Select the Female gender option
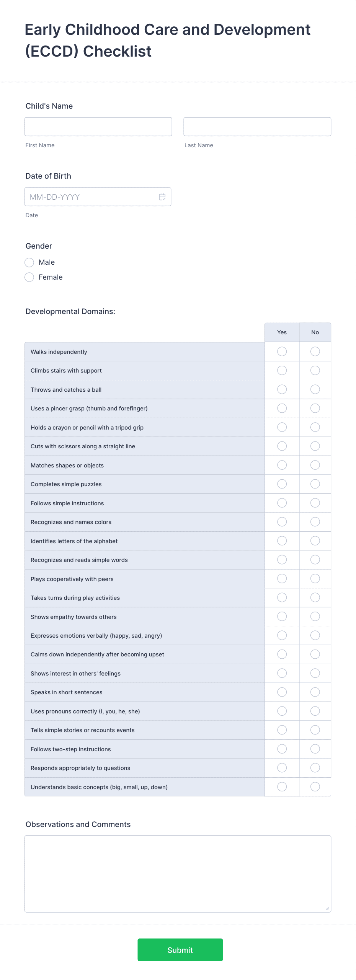 (x=29, y=277)
